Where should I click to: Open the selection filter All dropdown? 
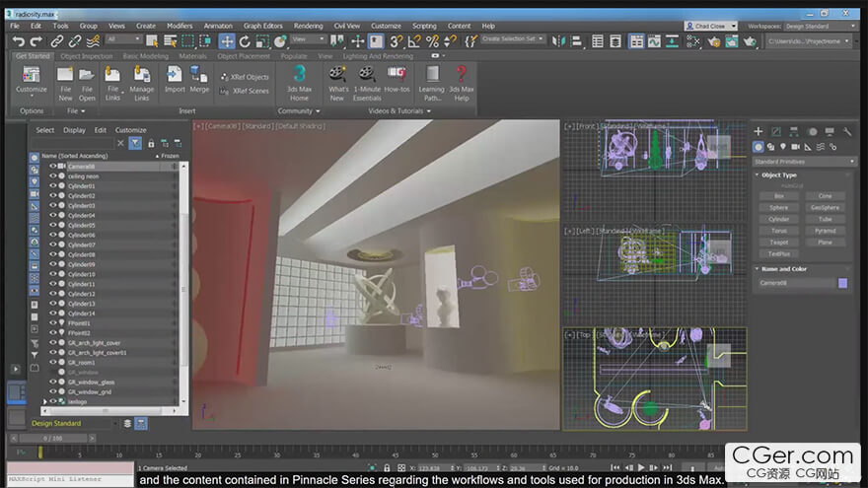(124, 38)
